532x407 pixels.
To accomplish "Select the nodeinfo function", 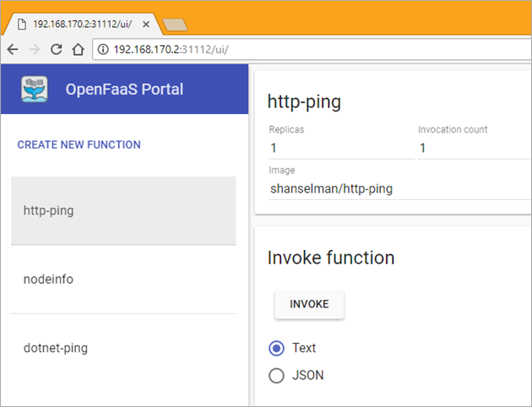I will point(123,279).
